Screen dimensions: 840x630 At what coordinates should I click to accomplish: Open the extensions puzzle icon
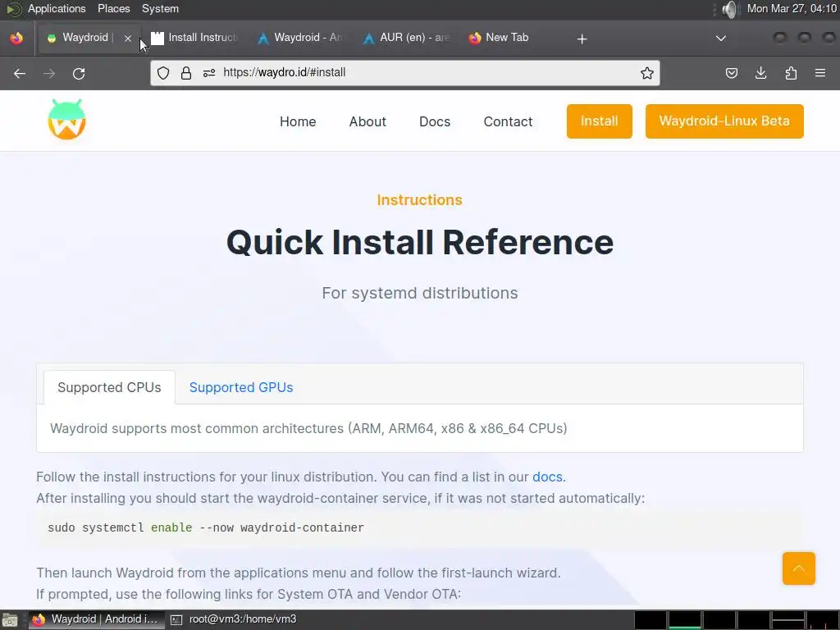coord(791,73)
